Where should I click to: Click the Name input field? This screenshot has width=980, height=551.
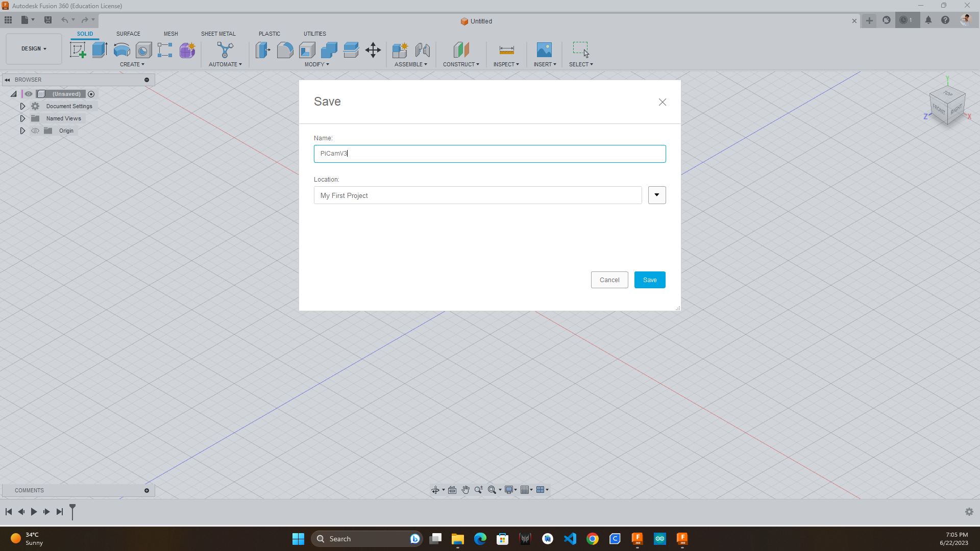(489, 154)
